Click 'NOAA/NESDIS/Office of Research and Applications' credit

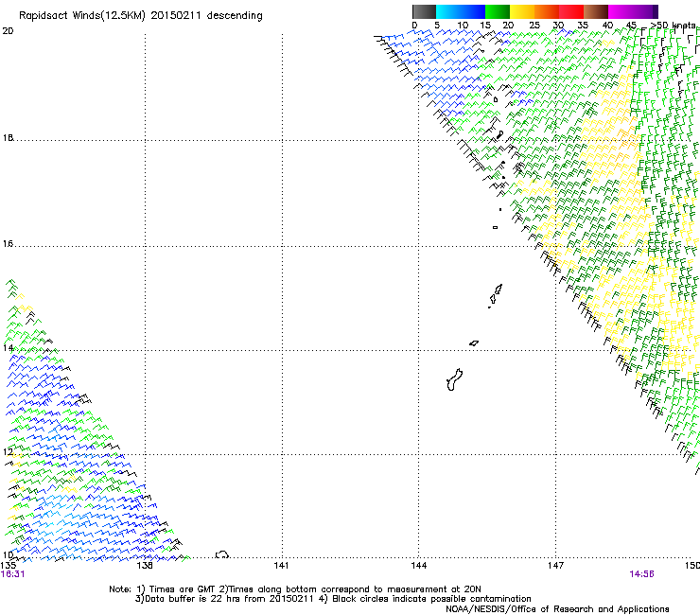pyautogui.click(x=557, y=609)
